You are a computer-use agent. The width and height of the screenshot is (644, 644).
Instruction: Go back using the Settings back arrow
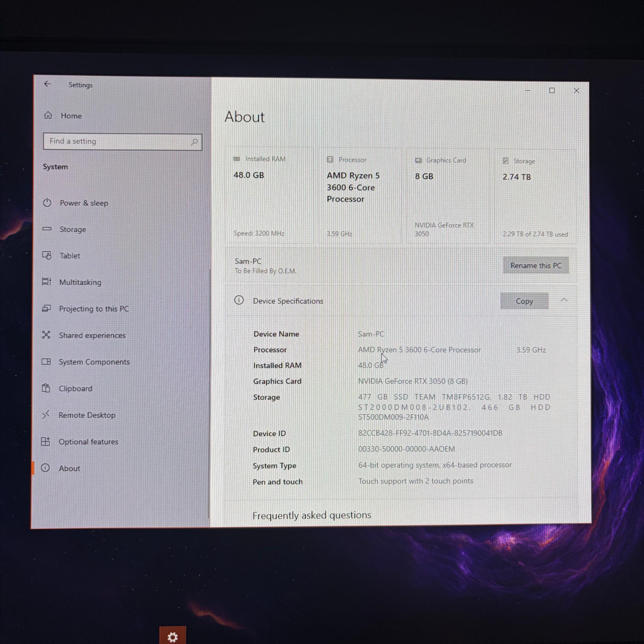47,84
